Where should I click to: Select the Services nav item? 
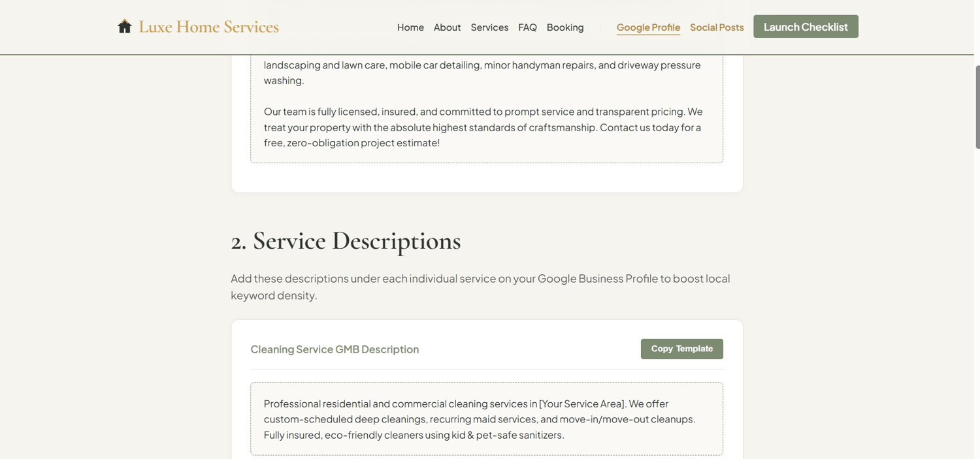(x=489, y=27)
